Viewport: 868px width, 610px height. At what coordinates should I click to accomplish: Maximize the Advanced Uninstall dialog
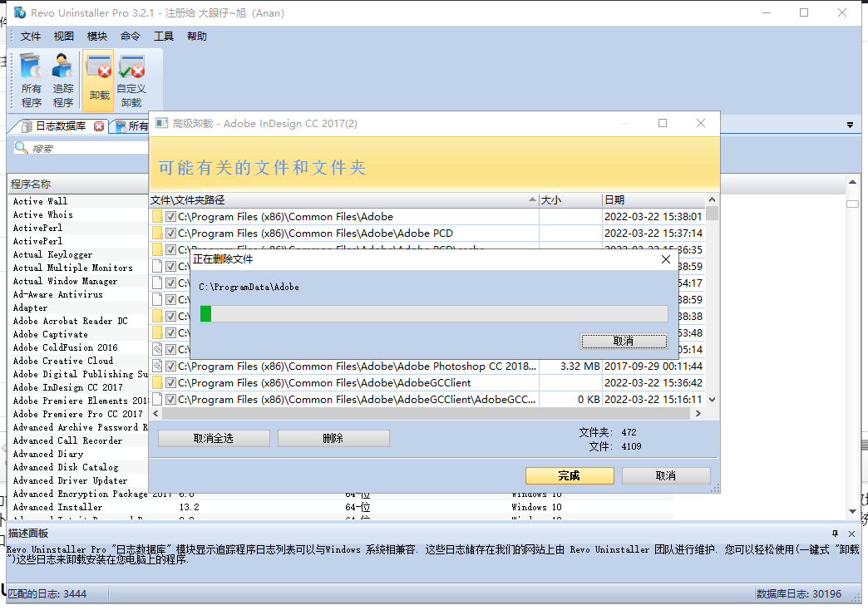(663, 123)
